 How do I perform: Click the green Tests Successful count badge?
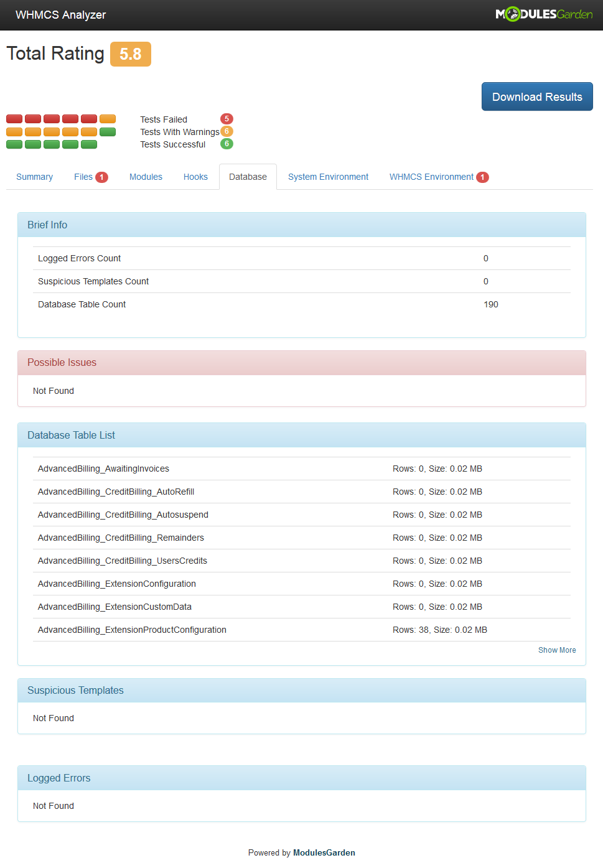227,144
